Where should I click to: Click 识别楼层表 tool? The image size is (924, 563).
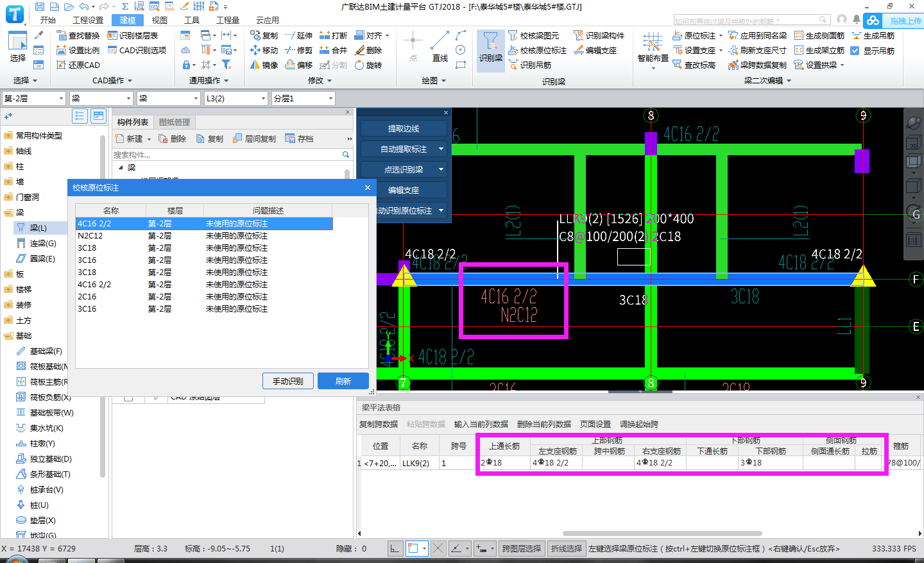click(x=132, y=35)
